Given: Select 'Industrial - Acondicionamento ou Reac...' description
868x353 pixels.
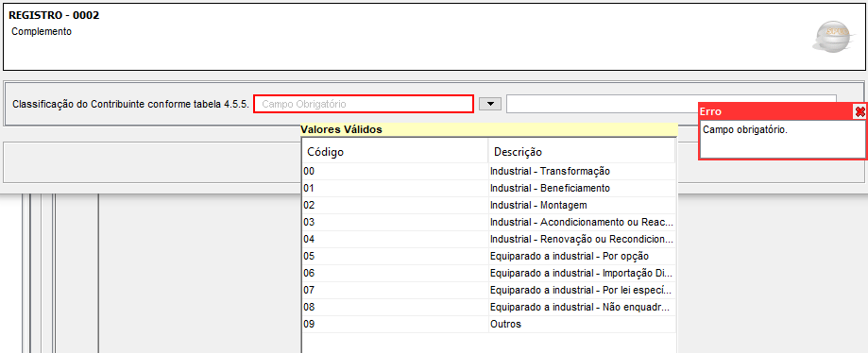Looking at the screenshot, I should click(582, 223).
